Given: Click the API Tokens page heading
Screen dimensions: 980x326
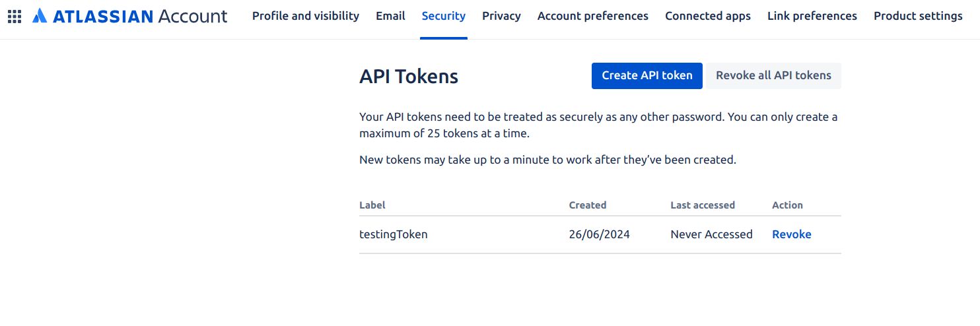Looking at the screenshot, I should coord(409,77).
